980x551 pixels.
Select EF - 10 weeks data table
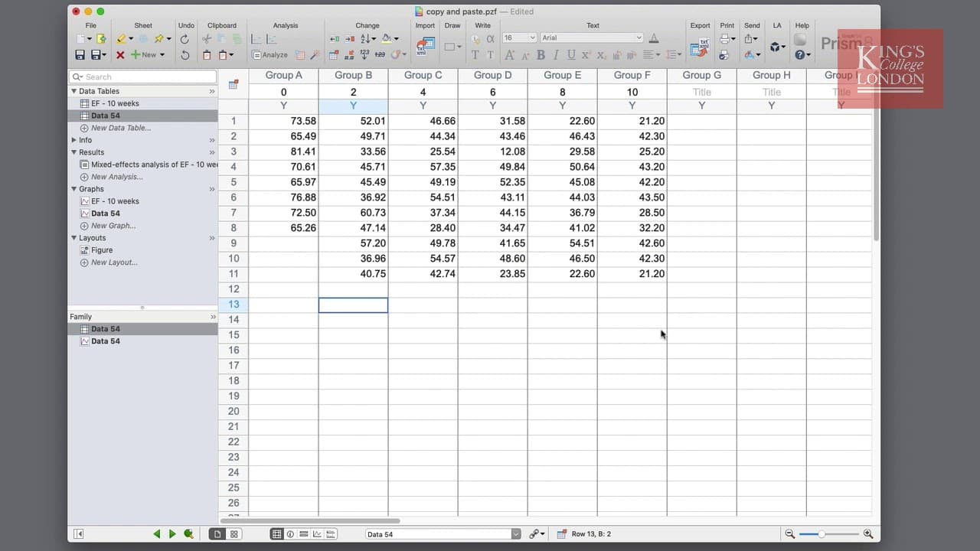point(115,103)
